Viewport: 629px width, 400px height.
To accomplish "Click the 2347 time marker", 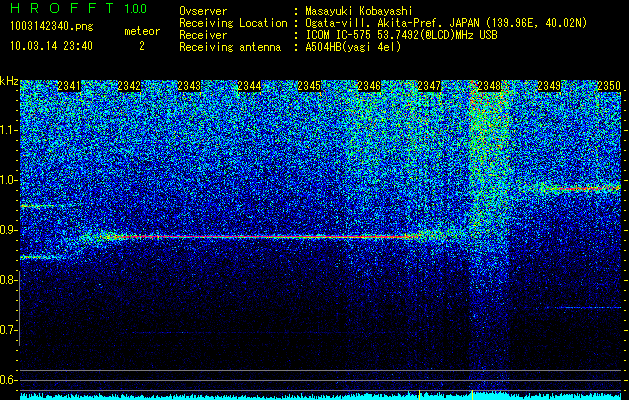I will click(x=429, y=86).
